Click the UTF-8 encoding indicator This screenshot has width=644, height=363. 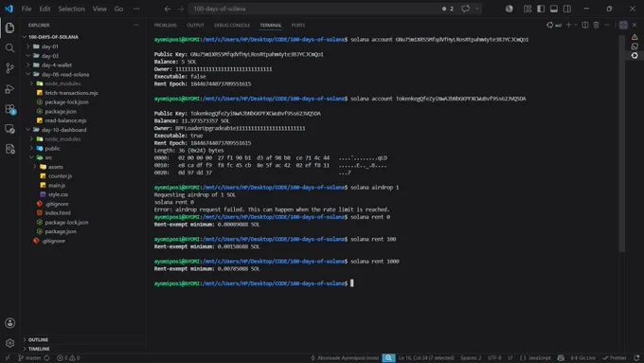(x=494, y=358)
